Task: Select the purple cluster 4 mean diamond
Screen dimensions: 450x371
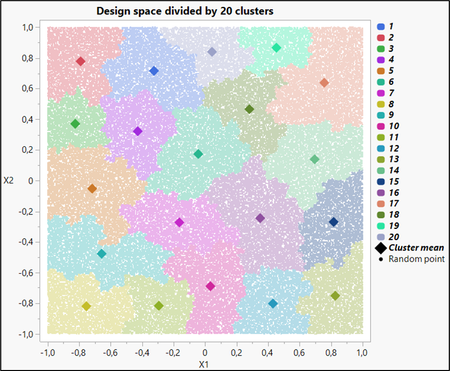Action: click(x=138, y=131)
